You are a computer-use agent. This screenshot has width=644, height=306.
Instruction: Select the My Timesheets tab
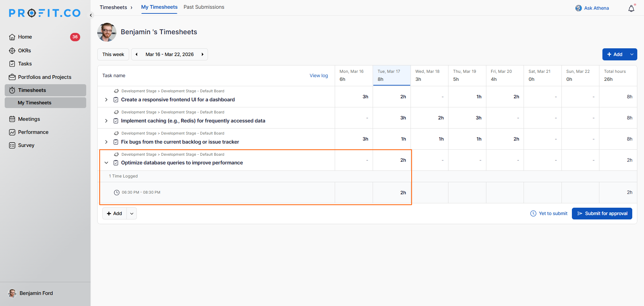pyautogui.click(x=159, y=7)
